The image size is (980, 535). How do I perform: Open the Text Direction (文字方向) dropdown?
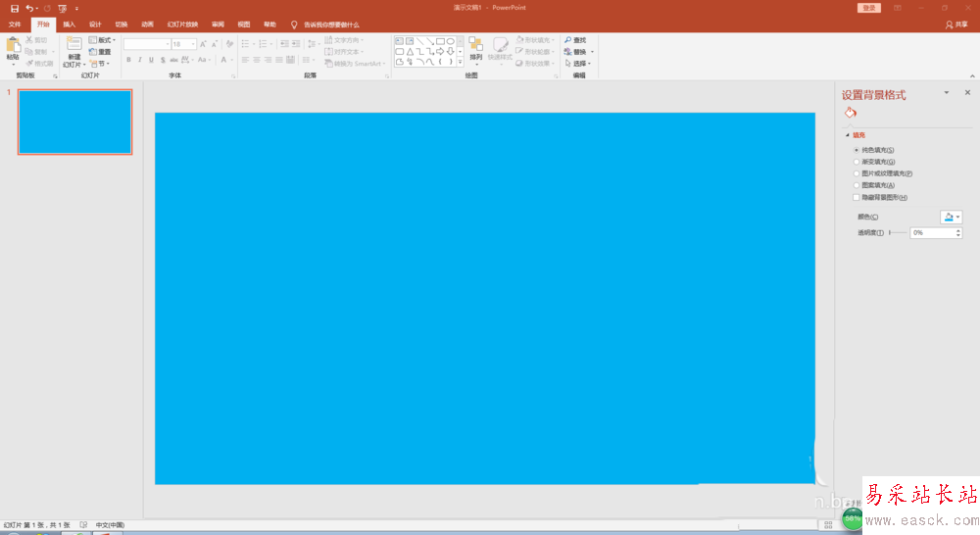click(x=344, y=40)
